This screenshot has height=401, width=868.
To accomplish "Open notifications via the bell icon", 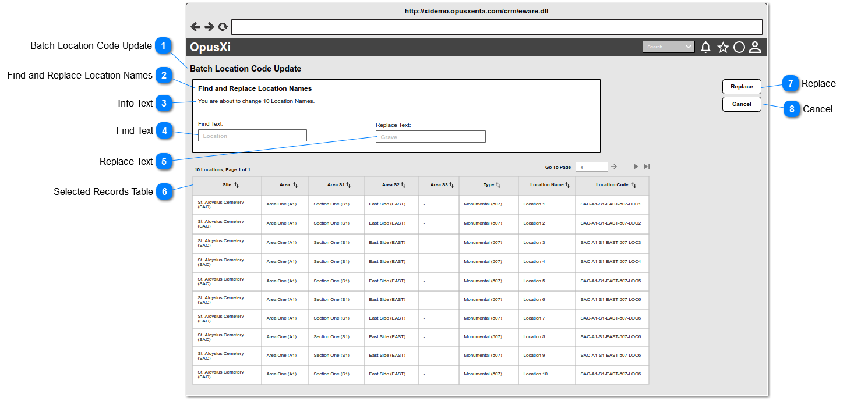I will [x=705, y=48].
